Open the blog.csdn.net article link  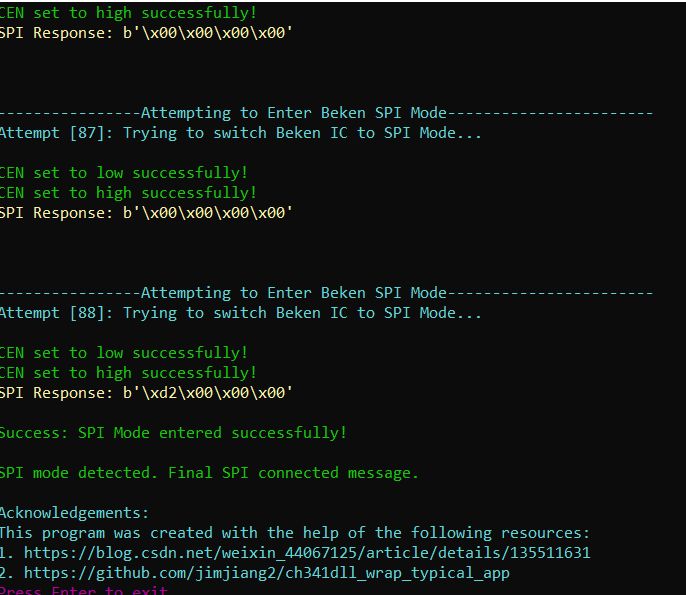point(307,553)
